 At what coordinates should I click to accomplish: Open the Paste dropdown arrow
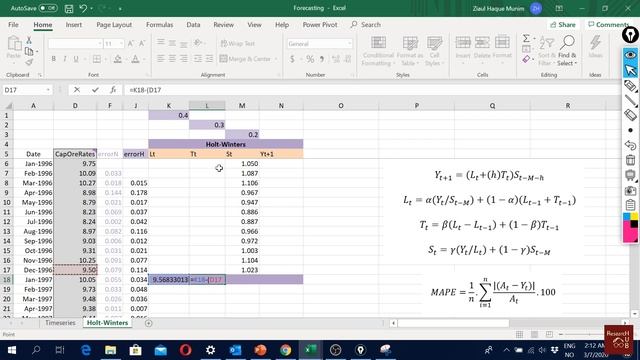[x=13, y=62]
